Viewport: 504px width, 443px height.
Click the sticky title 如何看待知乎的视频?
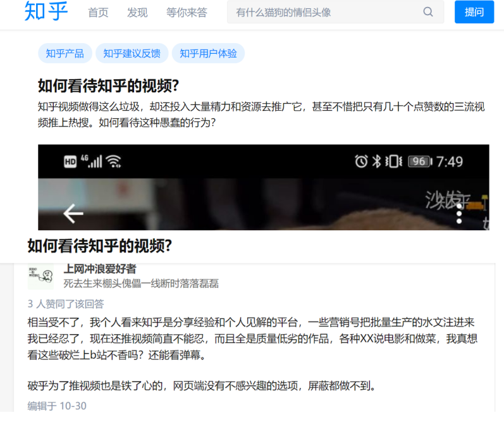[x=100, y=246]
